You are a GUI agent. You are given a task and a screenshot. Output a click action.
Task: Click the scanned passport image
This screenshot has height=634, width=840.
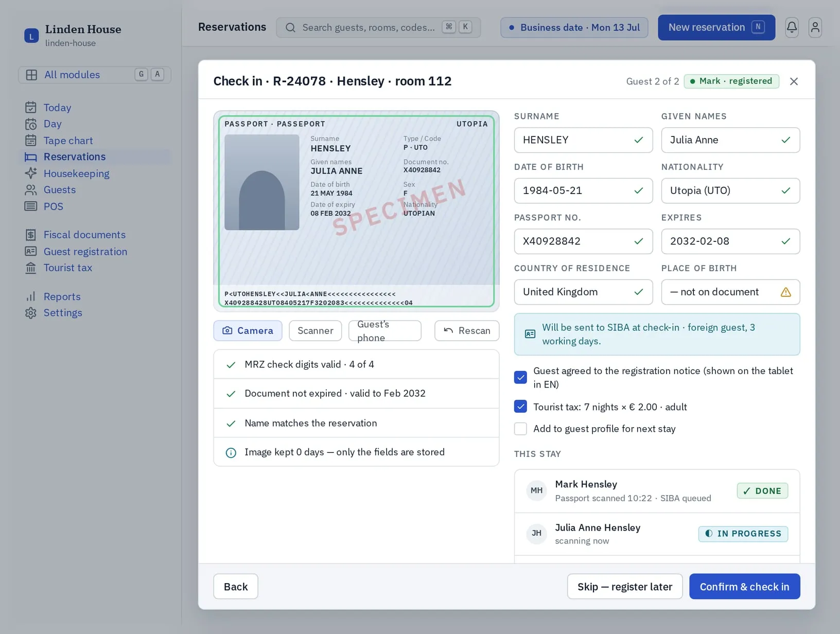(356, 211)
